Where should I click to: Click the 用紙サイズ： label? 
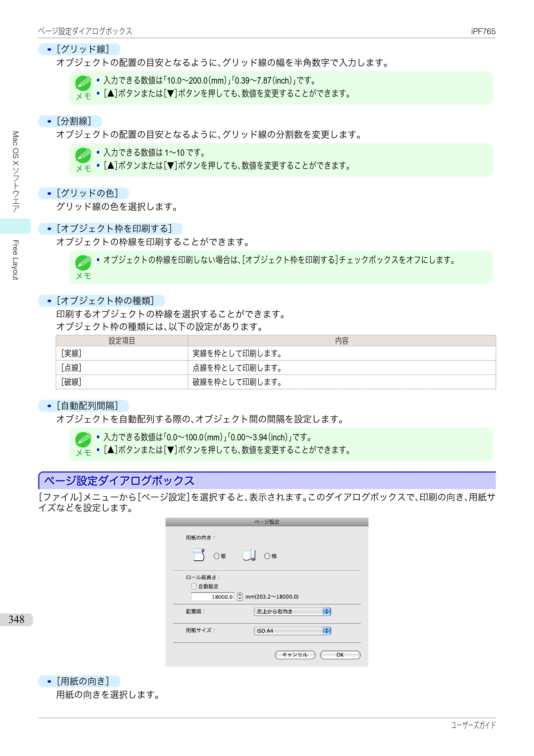pos(200,630)
